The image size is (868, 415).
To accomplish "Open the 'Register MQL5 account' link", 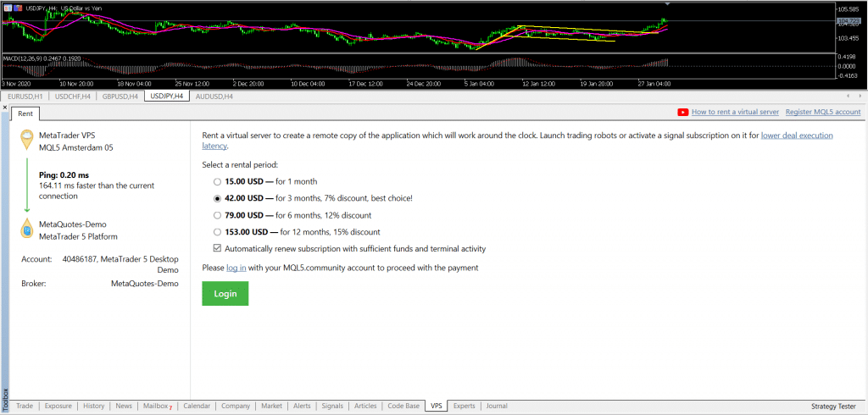I will pyautogui.click(x=823, y=112).
